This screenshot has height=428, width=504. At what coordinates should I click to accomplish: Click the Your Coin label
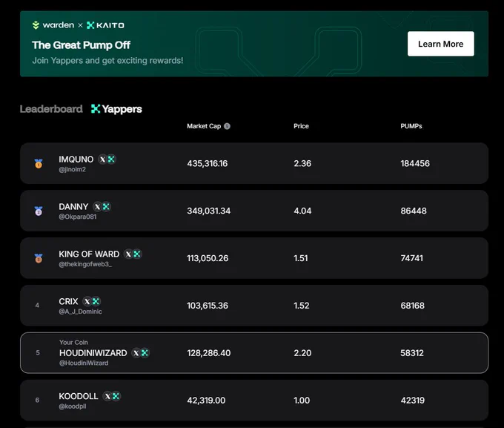tap(73, 343)
